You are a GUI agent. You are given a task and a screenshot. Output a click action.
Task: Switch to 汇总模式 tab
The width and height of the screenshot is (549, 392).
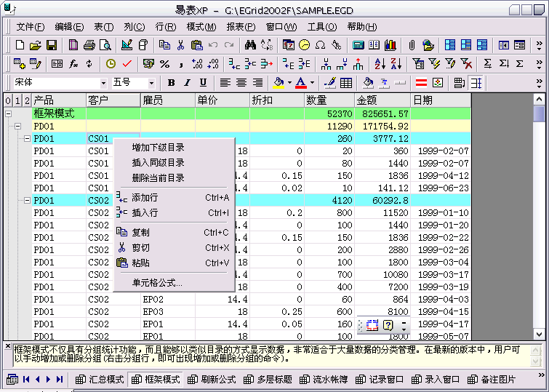tap(100, 380)
